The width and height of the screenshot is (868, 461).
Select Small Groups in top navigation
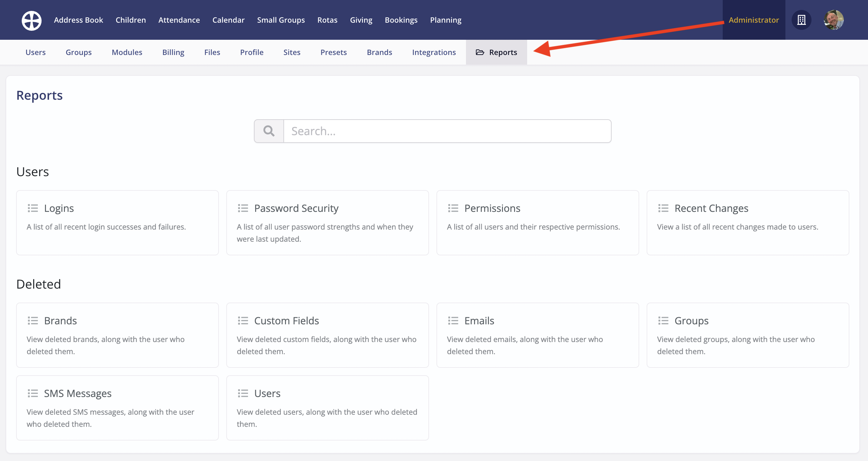pyautogui.click(x=281, y=20)
